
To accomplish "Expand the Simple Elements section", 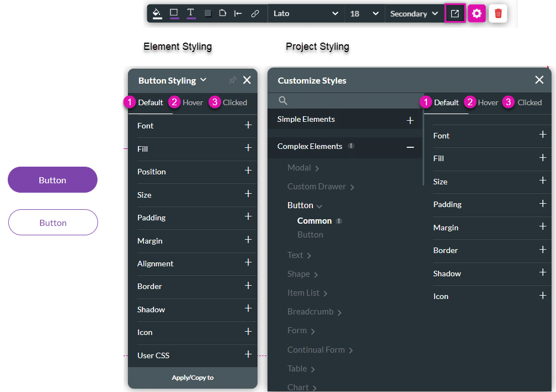I will tap(410, 120).
